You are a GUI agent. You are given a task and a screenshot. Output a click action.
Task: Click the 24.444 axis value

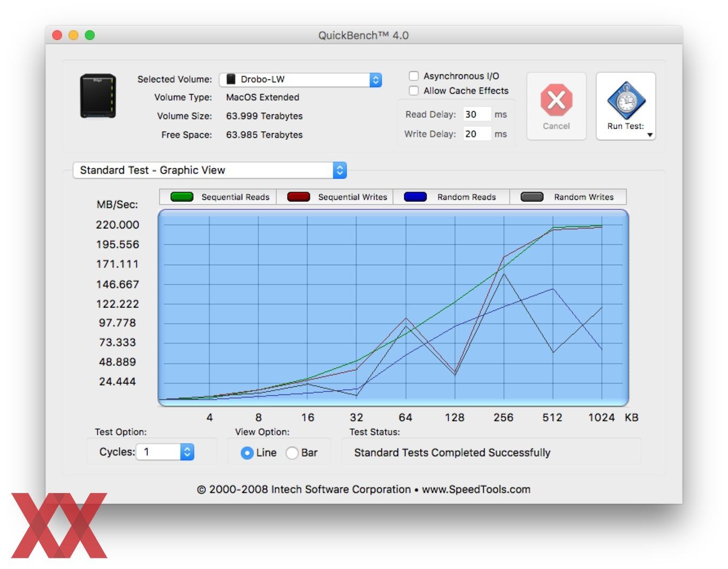click(x=117, y=382)
